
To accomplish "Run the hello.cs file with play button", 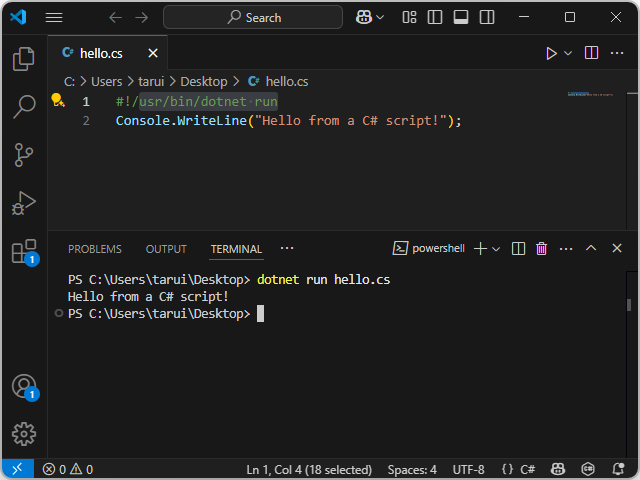I will click(551, 53).
